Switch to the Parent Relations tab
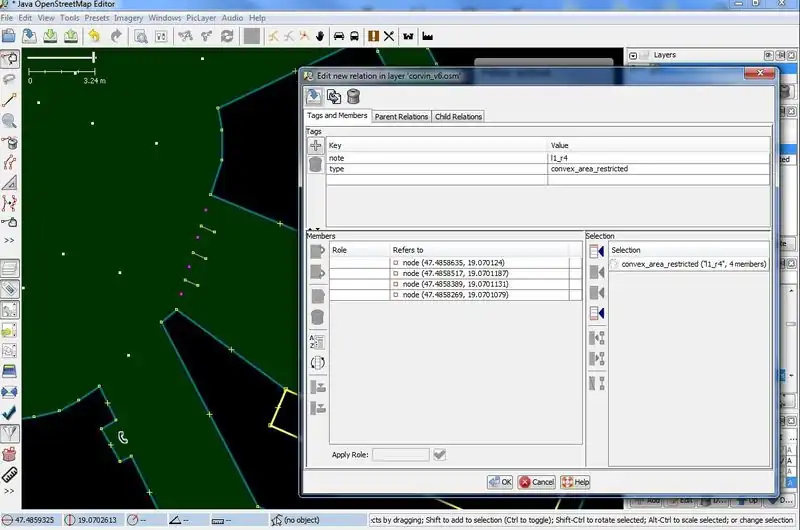Viewport: 800px width, 530px height. [401, 116]
